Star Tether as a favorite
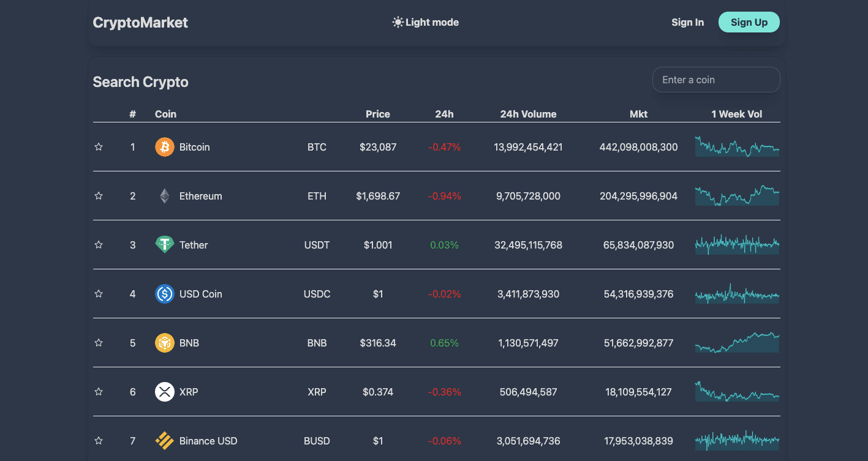 (99, 245)
